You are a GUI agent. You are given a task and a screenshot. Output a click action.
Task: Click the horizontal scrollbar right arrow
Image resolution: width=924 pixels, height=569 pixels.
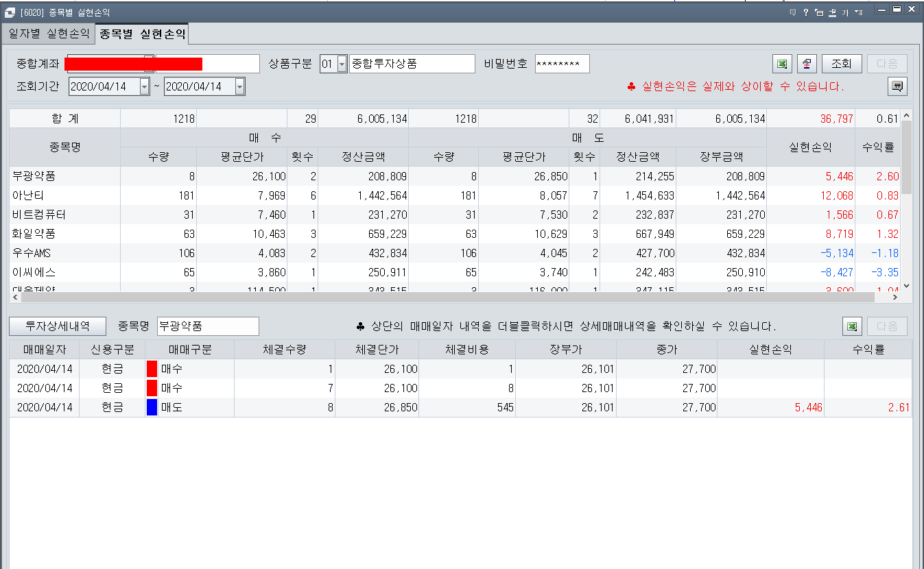894,298
